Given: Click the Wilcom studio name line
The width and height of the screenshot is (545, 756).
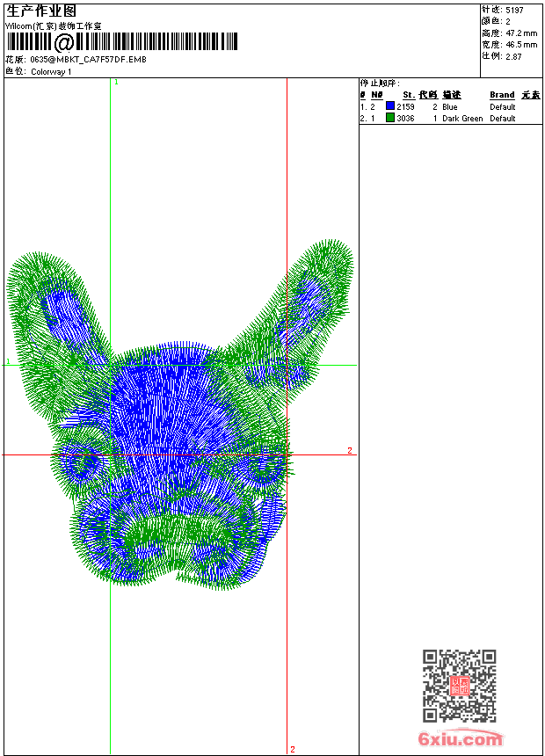Looking at the screenshot, I should click(54, 26).
